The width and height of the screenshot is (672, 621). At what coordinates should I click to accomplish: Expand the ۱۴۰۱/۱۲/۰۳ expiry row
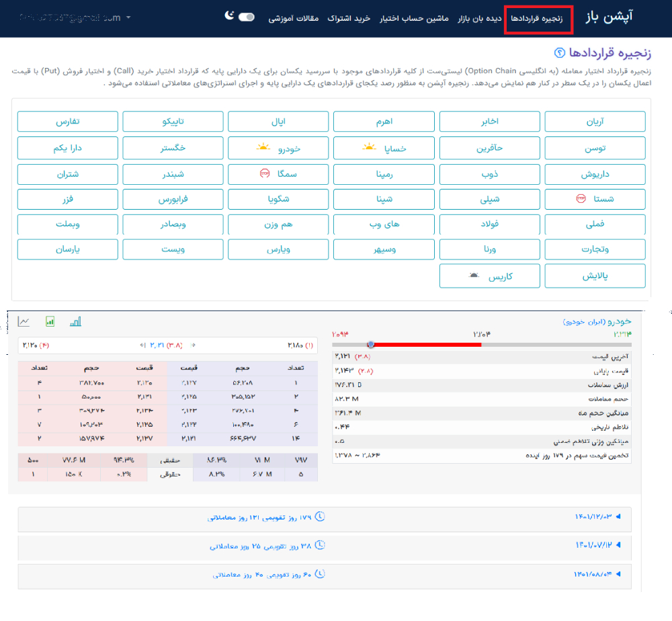pyautogui.click(x=325, y=518)
